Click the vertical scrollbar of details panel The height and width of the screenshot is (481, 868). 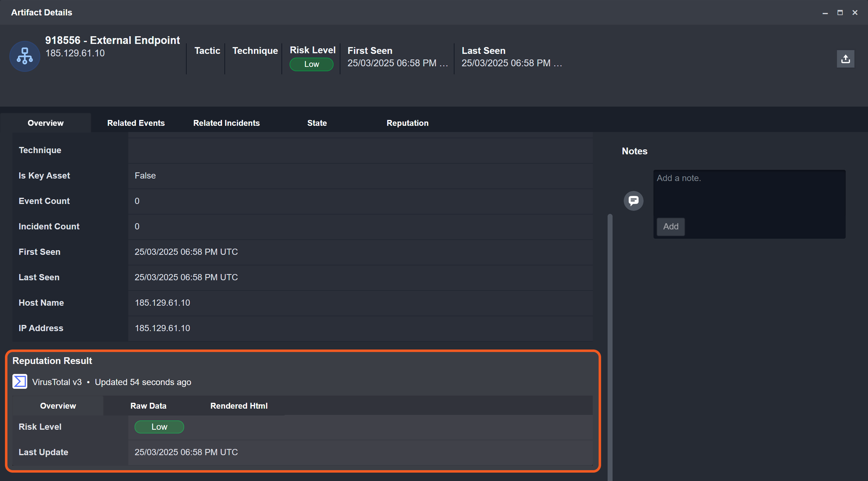click(609, 337)
